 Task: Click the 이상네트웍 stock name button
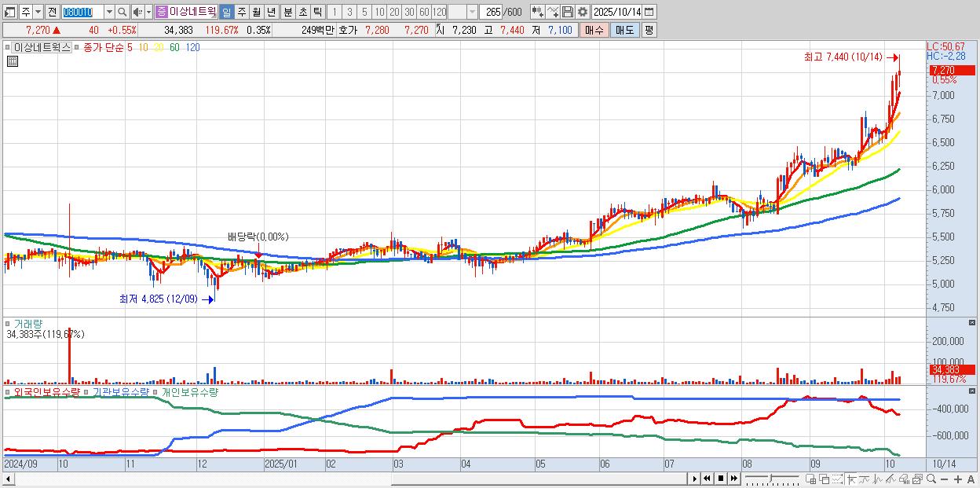[186, 12]
